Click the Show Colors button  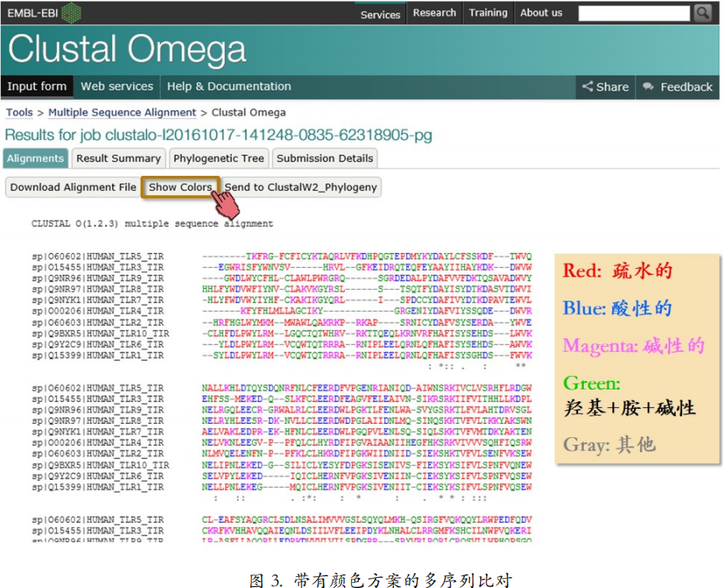coord(180,188)
